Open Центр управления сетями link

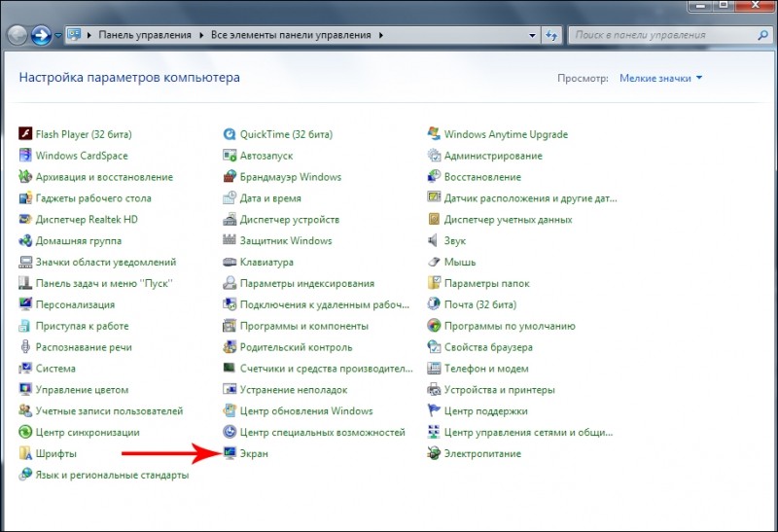[x=528, y=432]
